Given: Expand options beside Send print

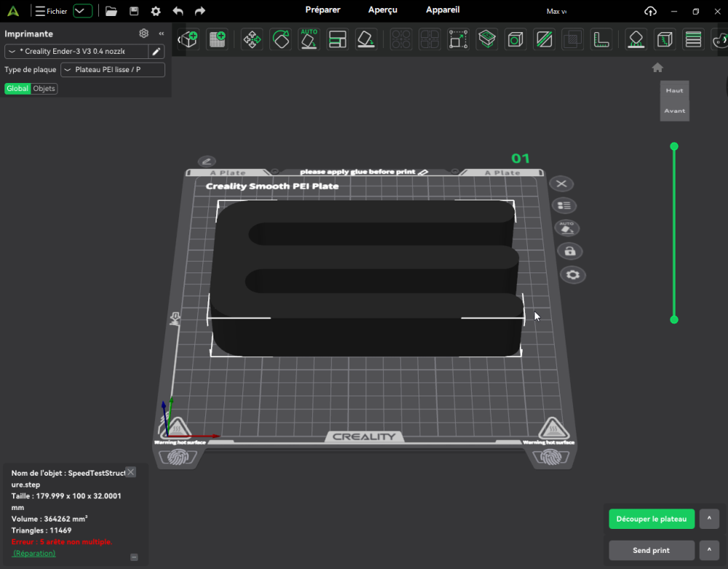Looking at the screenshot, I should click(709, 550).
